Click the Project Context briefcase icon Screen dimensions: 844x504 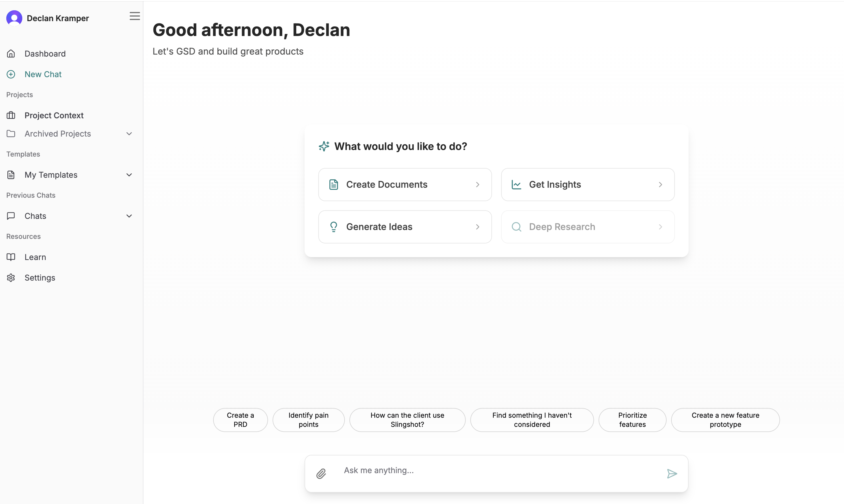(11, 115)
